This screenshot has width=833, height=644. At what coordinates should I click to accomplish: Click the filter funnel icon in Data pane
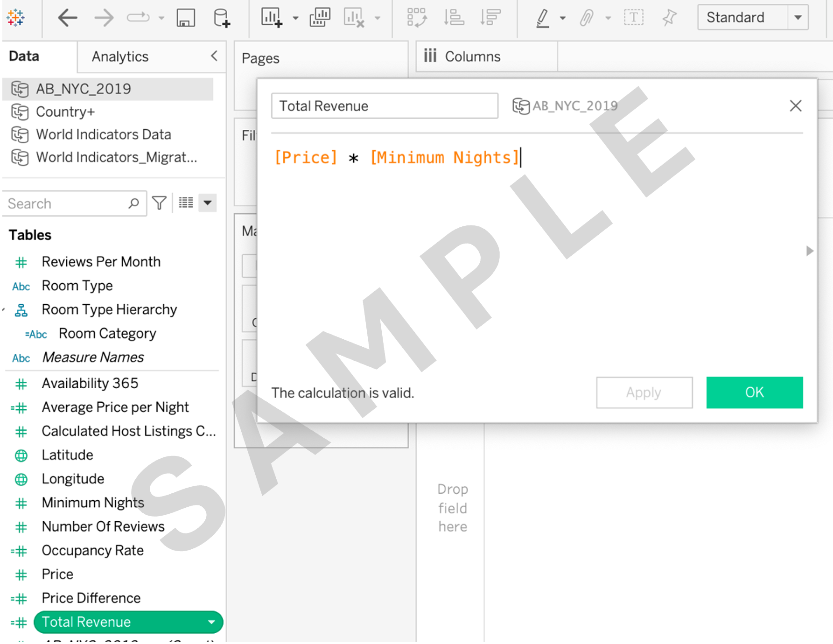pos(159,203)
